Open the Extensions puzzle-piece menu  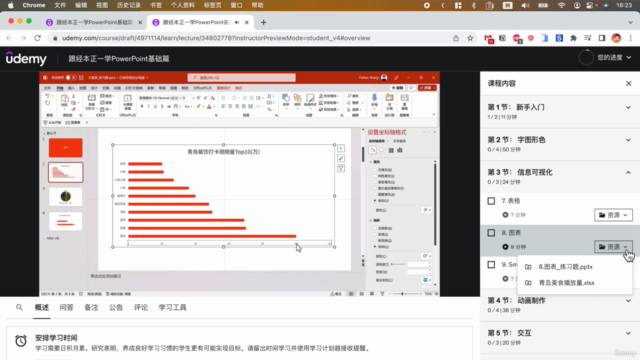pyautogui.click(x=573, y=38)
